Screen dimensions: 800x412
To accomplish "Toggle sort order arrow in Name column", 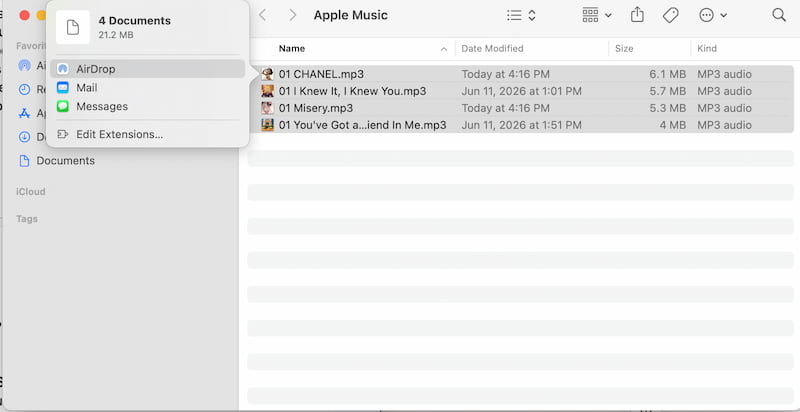I will tap(444, 49).
